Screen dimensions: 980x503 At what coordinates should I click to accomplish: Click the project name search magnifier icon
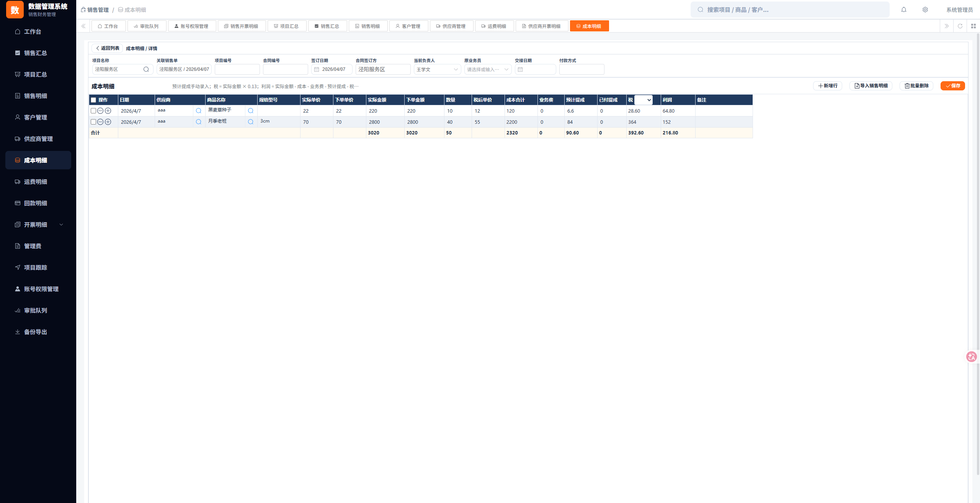(146, 69)
